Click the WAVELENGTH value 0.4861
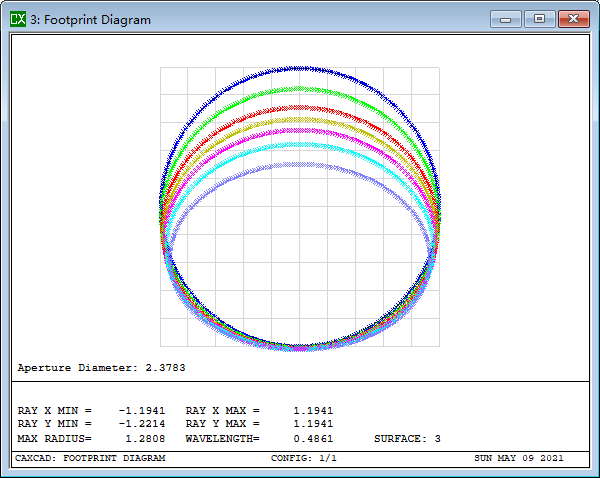This screenshot has height=478, width=600. click(x=313, y=439)
